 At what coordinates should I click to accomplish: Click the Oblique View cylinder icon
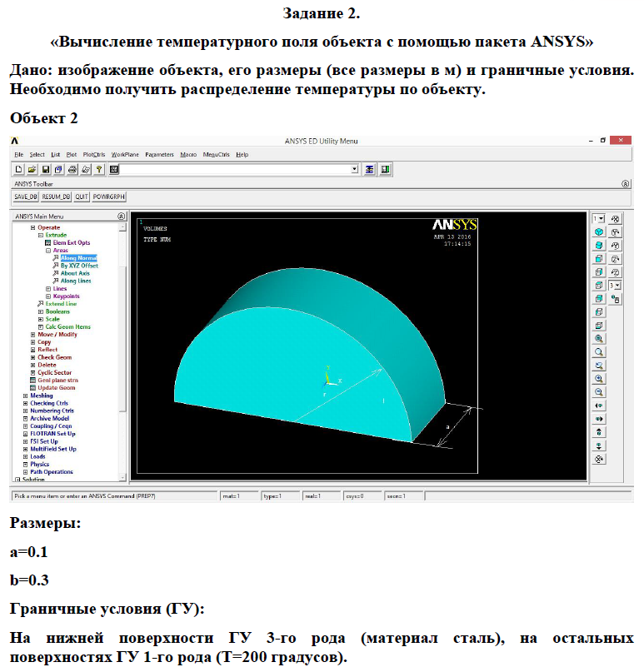pos(599,246)
